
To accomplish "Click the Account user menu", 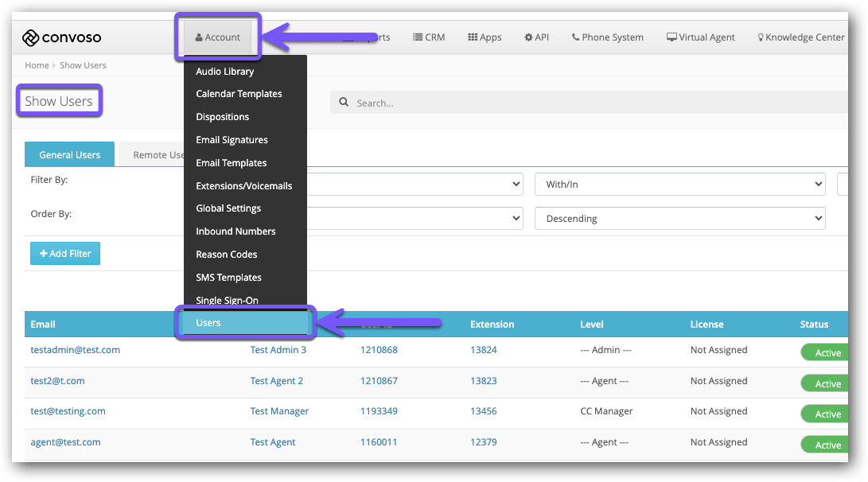I will point(218,37).
